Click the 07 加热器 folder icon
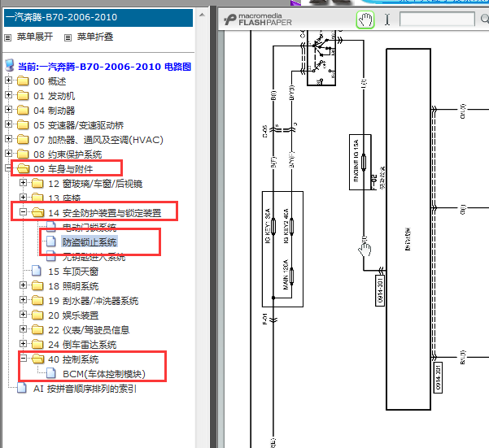Viewport: 489px width, 448px height. click(23, 139)
